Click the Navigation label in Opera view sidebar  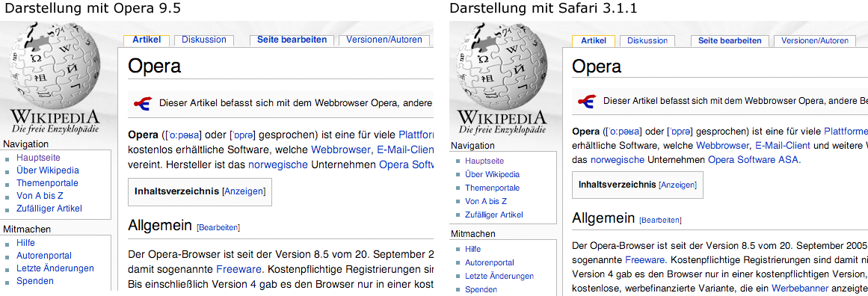pyautogui.click(x=26, y=144)
